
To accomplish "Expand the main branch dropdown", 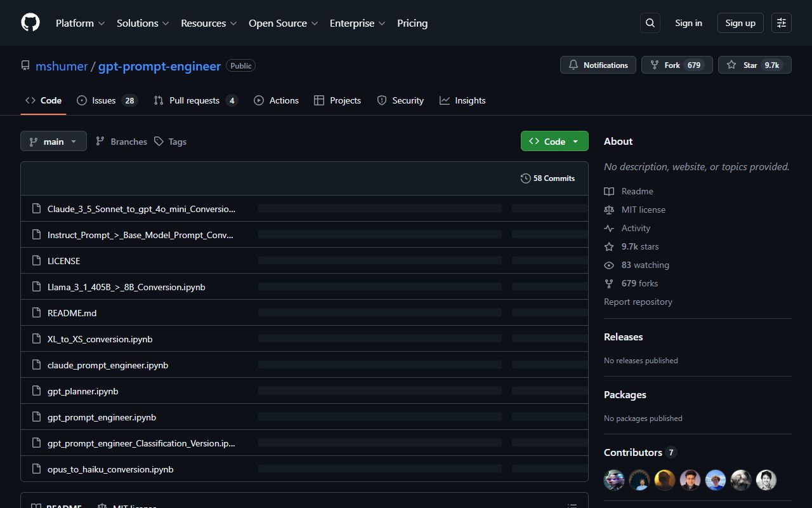I will click(x=53, y=142).
